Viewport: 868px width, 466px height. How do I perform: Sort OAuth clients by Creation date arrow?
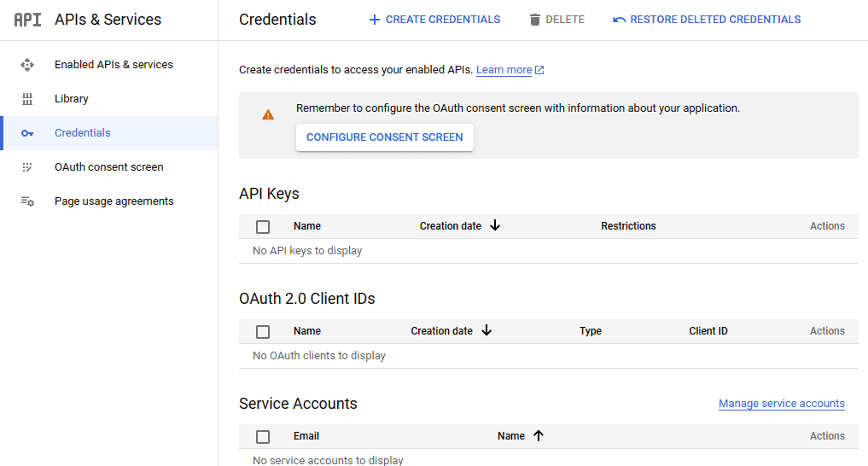(486, 331)
